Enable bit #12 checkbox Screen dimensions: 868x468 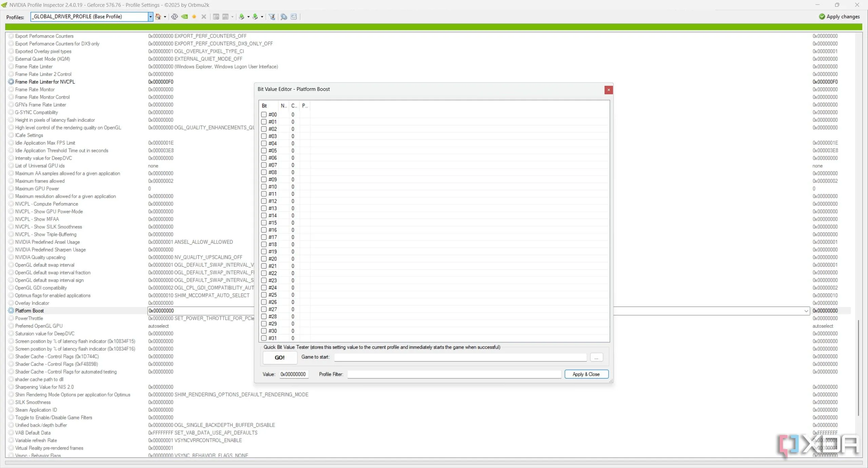[x=264, y=201]
